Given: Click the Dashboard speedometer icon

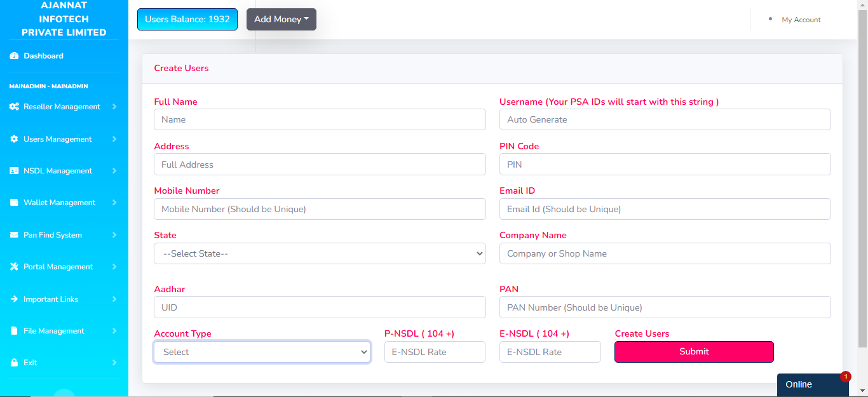Looking at the screenshot, I should (14, 56).
